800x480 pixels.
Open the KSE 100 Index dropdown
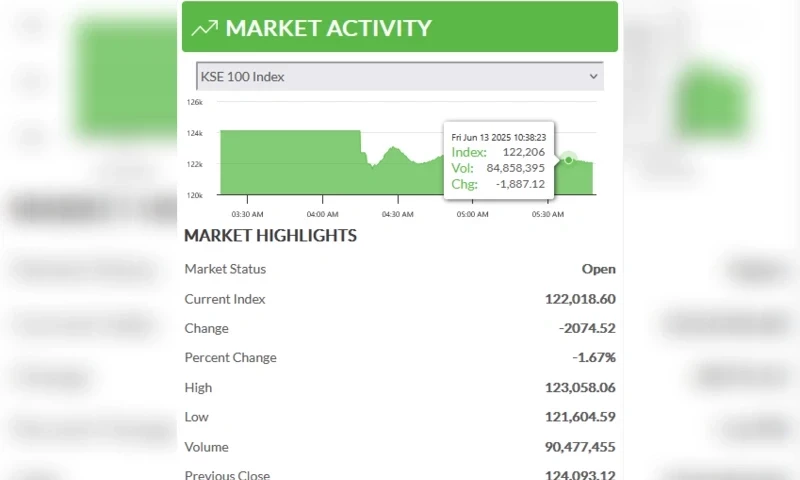click(x=398, y=76)
